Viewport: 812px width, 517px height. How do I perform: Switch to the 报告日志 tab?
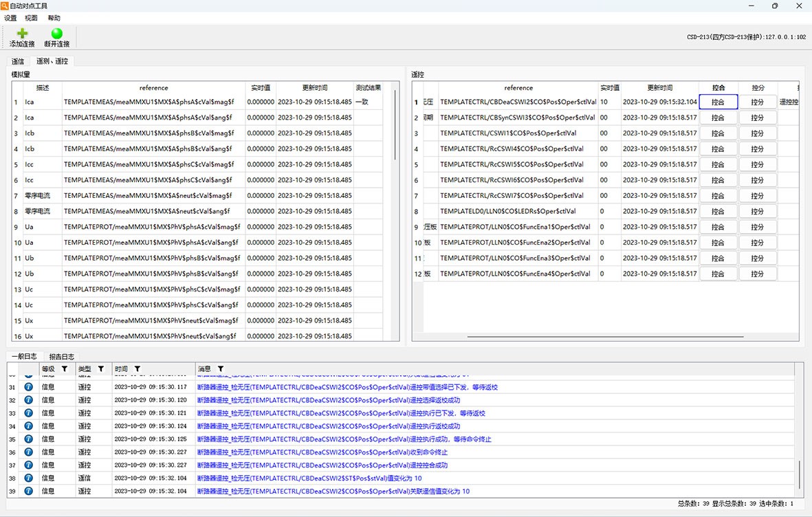click(x=61, y=357)
